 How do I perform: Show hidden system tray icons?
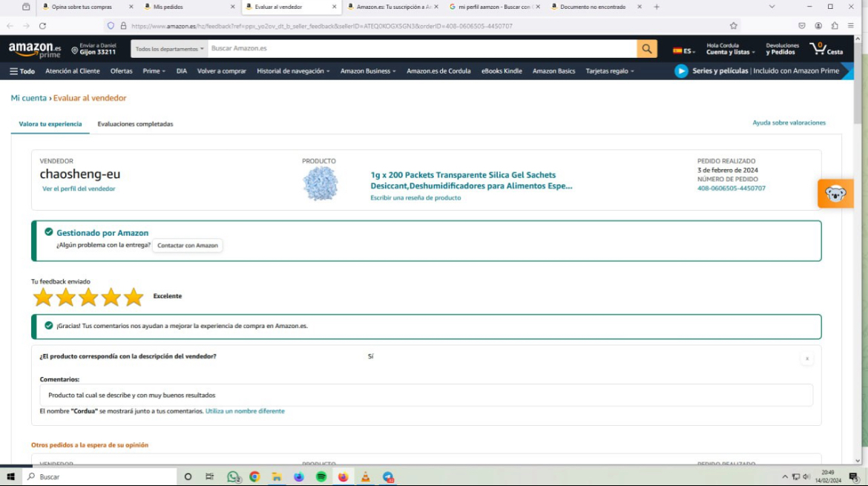tap(784, 476)
